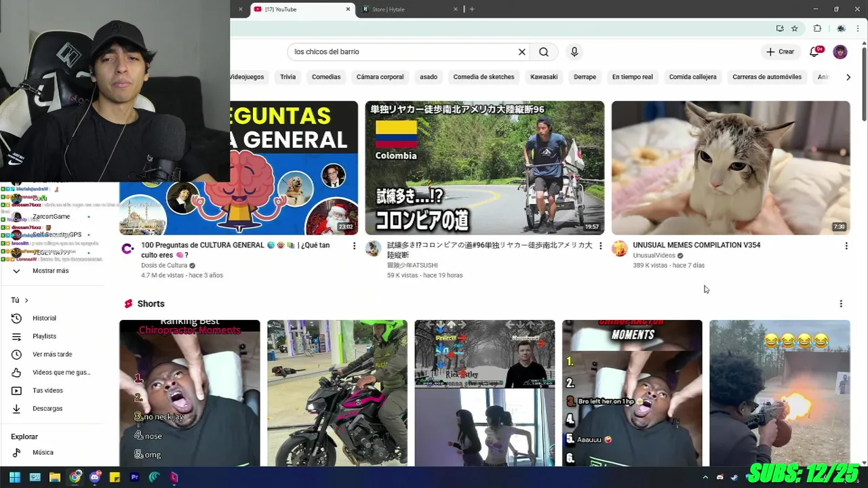
Task: Open options for Colombia walking video
Action: pyautogui.click(x=600, y=246)
